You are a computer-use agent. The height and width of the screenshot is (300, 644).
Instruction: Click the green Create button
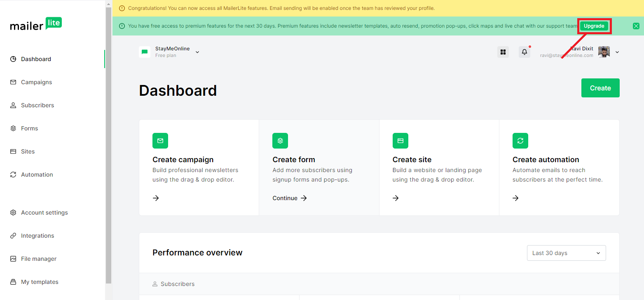tap(600, 88)
